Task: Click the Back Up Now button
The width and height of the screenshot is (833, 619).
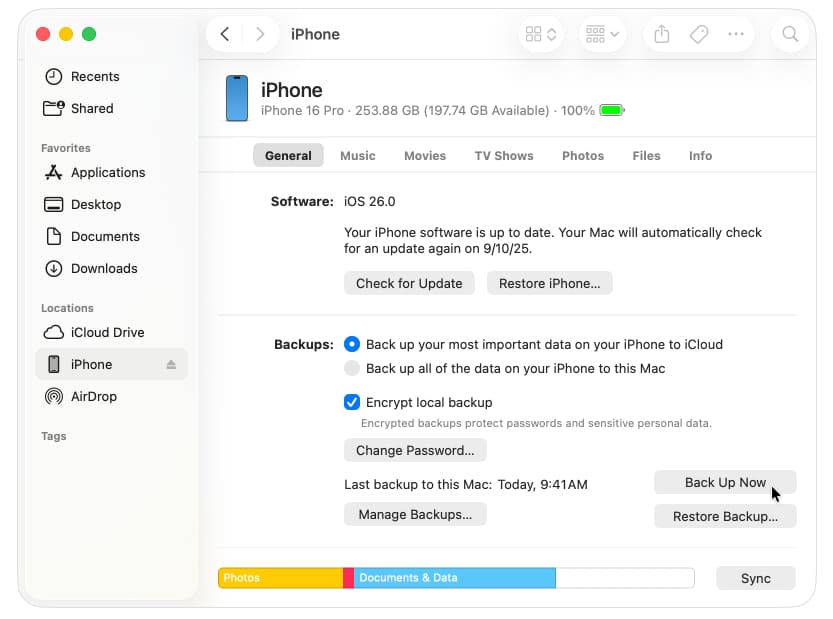Action: [725, 482]
